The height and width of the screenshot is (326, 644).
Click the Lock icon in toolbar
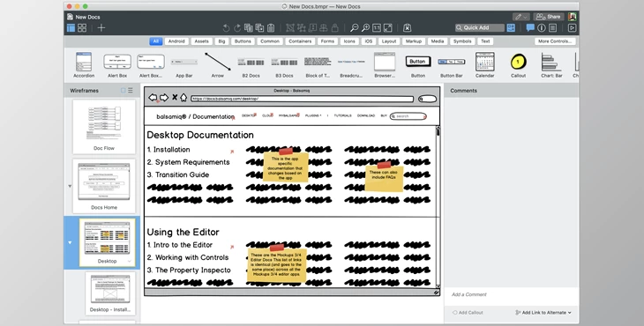click(x=334, y=28)
